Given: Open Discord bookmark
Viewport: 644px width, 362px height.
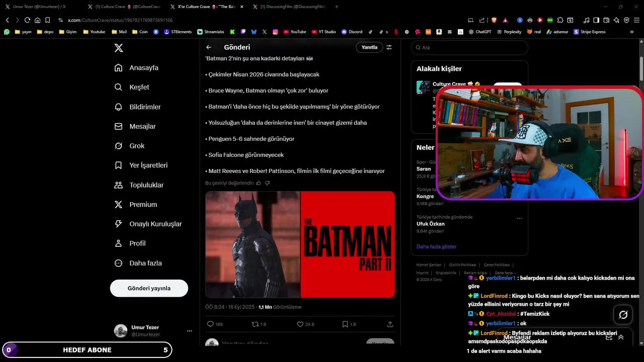Looking at the screenshot, I should (352, 32).
